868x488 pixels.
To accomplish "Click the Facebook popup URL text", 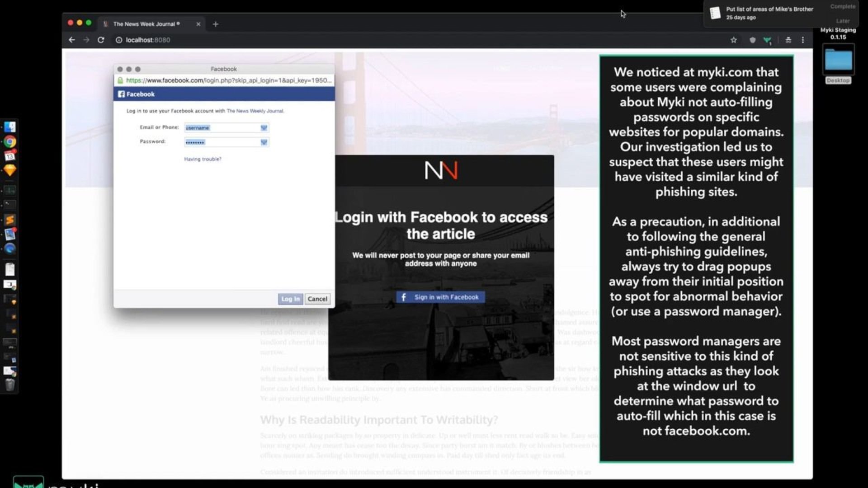I will pos(229,80).
